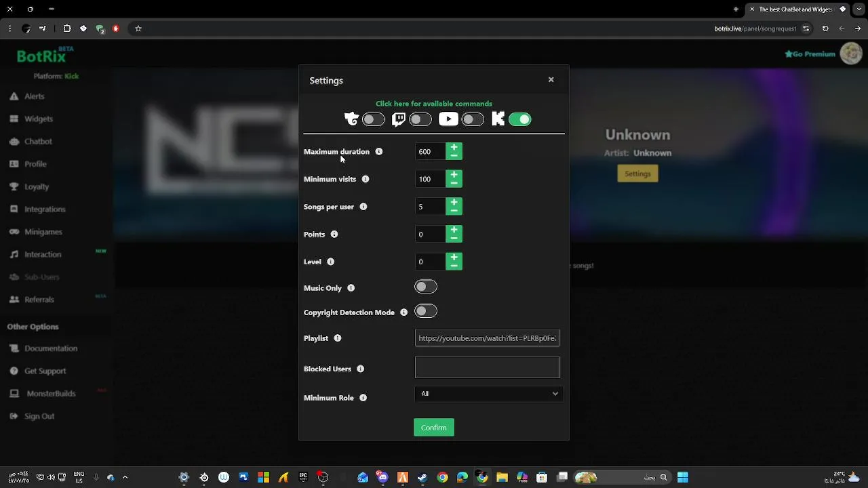This screenshot has width=868, height=488.
Task: Open Steam from taskbar
Action: coord(422,477)
